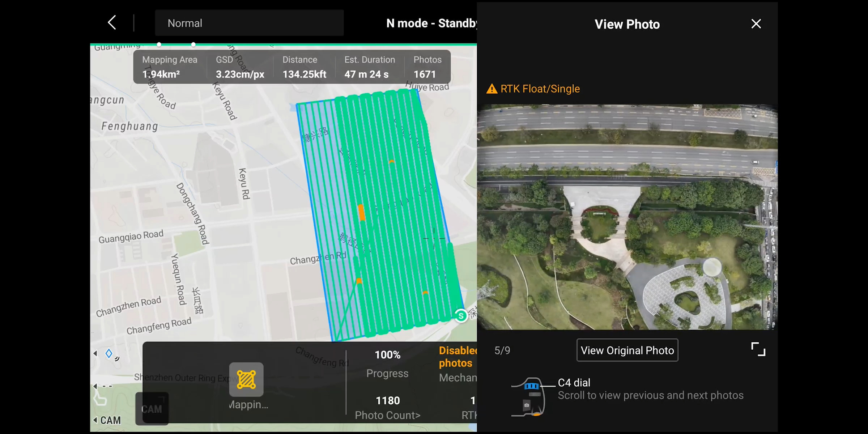The width and height of the screenshot is (868, 434).
Task: Tap the GSD 3.23cm/px value
Action: point(240,74)
